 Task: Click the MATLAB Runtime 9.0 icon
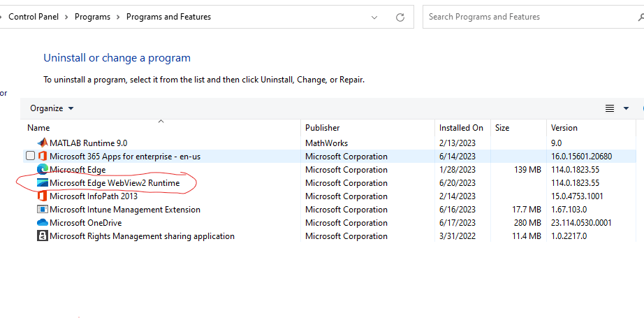pos(43,143)
